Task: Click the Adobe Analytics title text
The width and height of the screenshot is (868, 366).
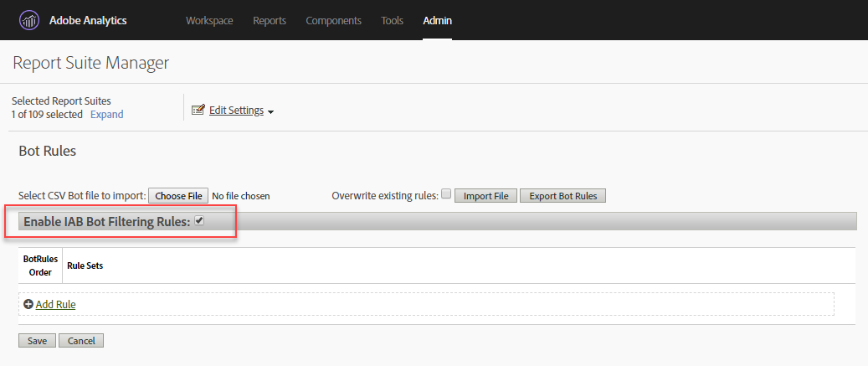Action: click(x=88, y=20)
